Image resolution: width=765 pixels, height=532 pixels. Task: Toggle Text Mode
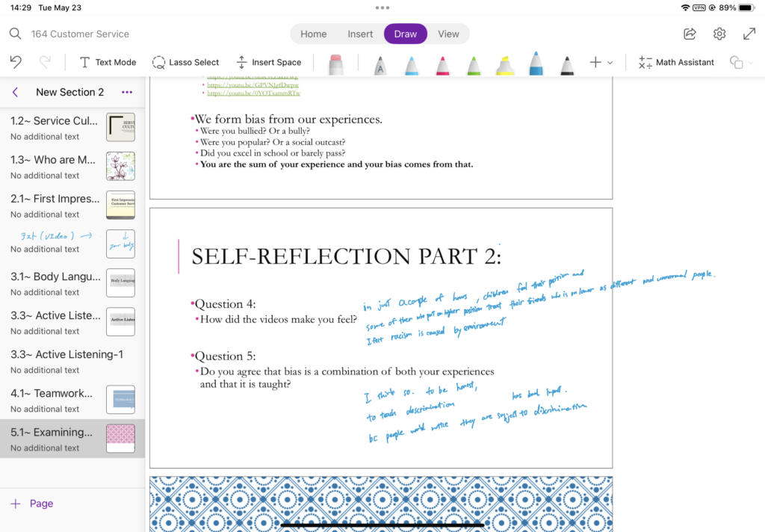coord(108,62)
